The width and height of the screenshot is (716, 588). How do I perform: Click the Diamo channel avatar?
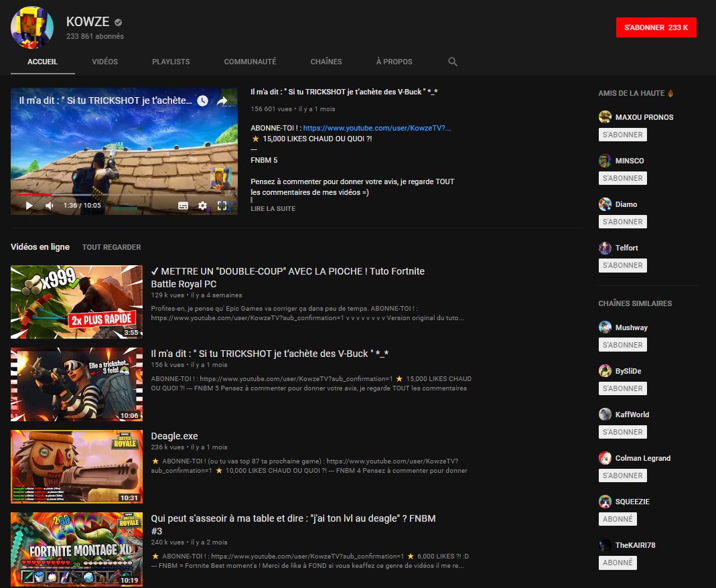[x=605, y=204]
